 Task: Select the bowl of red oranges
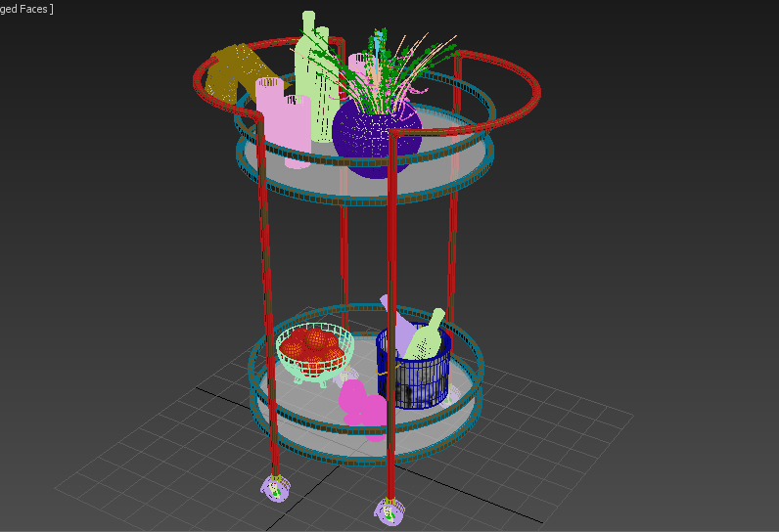pyautogui.click(x=315, y=354)
